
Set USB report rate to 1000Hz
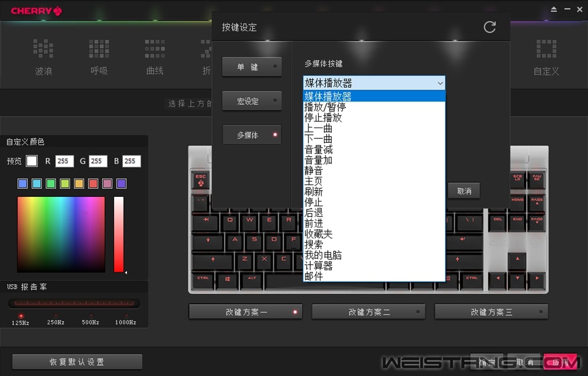click(x=126, y=316)
